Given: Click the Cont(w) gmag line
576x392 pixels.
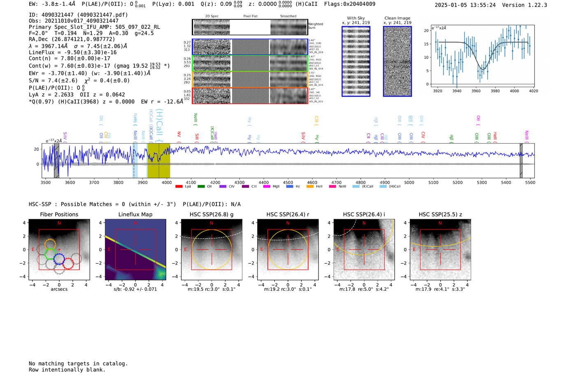Looking at the screenshot, I should click(99, 66).
